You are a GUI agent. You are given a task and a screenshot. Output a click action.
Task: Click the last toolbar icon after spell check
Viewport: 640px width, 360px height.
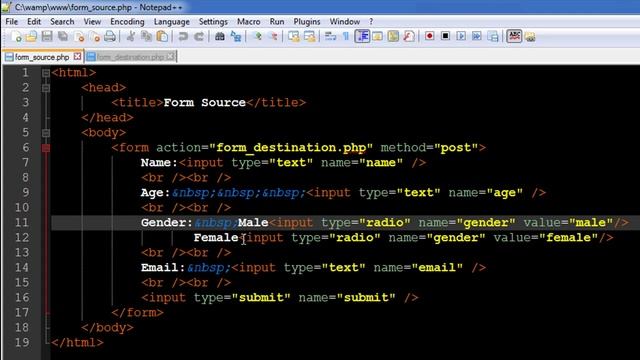coord(530,36)
